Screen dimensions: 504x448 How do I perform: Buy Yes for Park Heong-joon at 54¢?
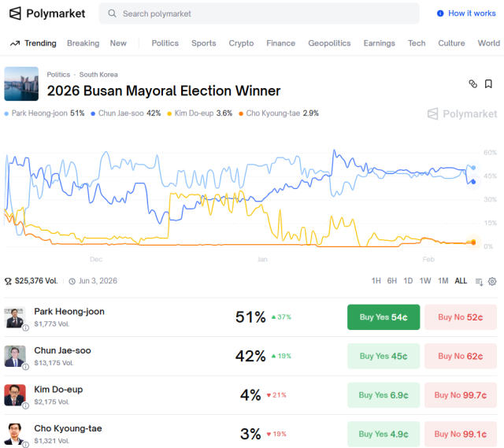click(x=384, y=317)
